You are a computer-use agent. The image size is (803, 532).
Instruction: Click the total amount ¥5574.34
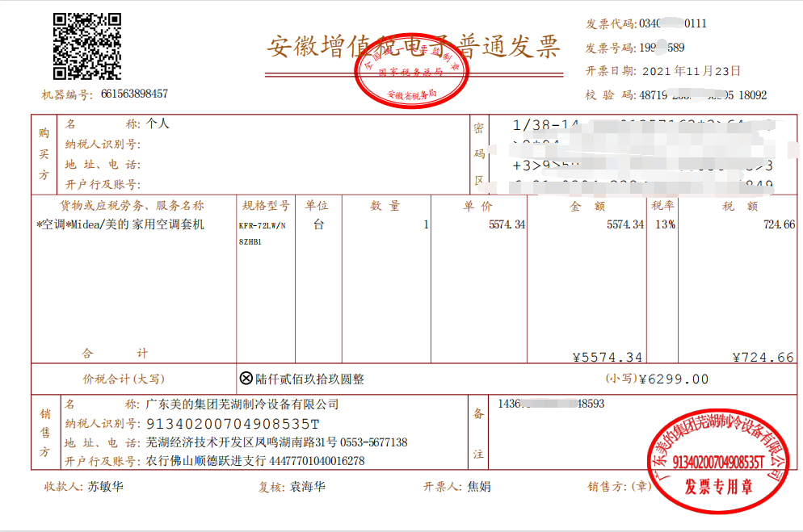[608, 357]
